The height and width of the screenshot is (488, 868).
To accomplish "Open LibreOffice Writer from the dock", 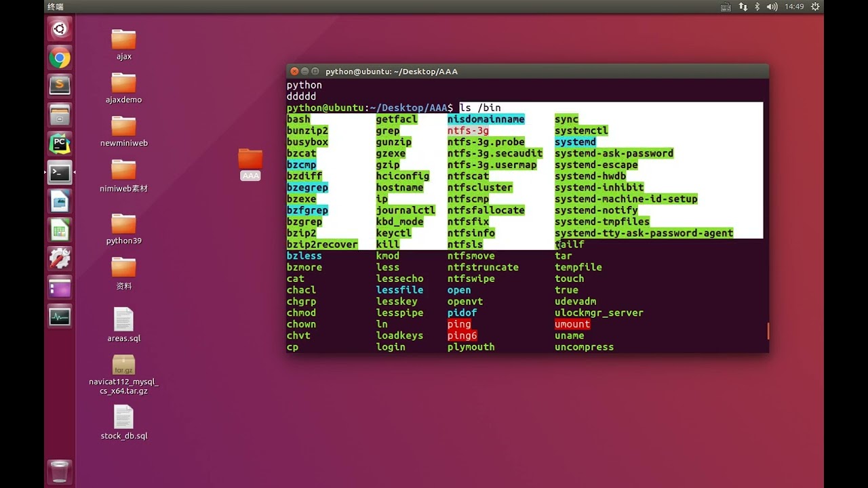I will [60, 201].
